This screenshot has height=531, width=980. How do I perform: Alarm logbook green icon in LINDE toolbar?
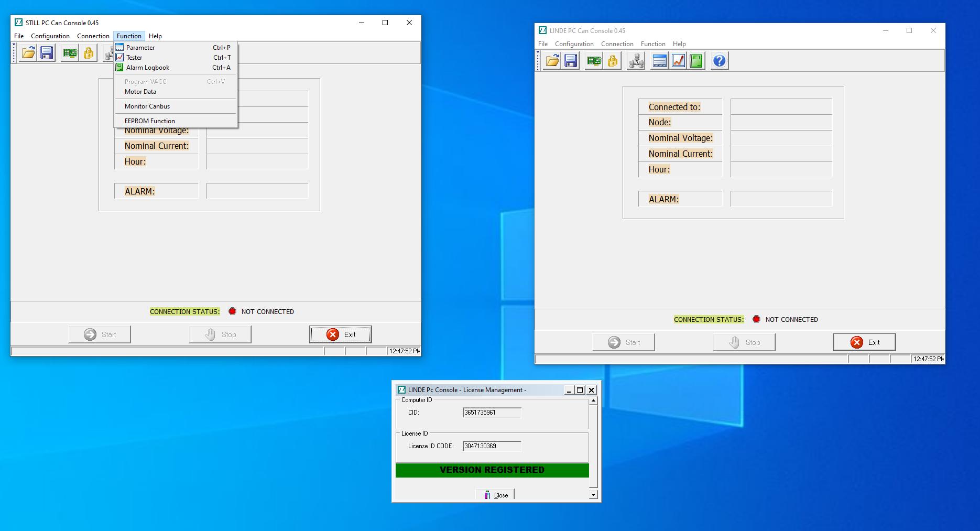pos(696,61)
